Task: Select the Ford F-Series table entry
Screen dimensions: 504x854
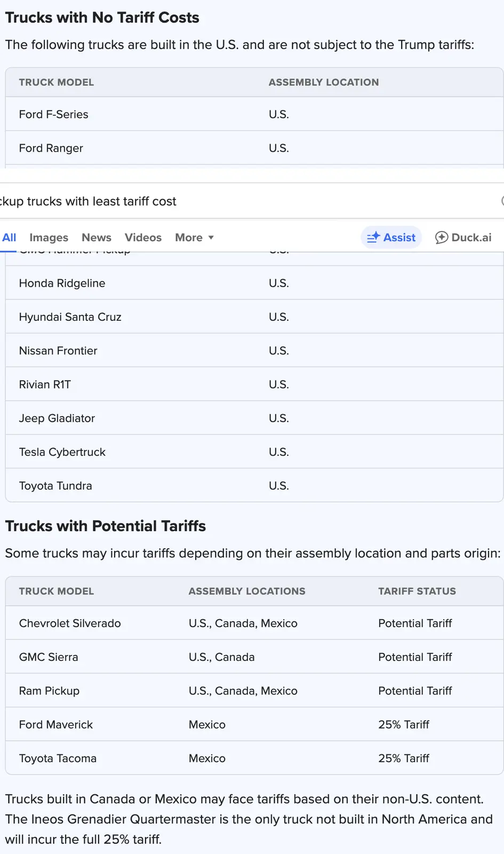Action: pyautogui.click(x=54, y=114)
